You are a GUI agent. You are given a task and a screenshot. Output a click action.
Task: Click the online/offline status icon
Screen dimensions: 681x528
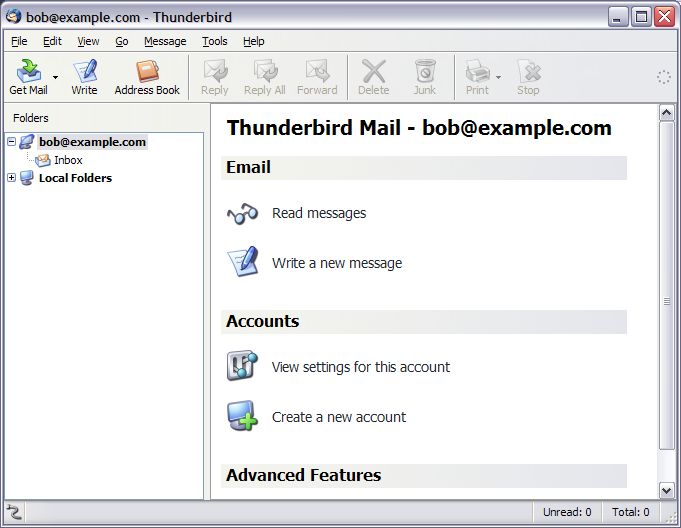[14, 512]
